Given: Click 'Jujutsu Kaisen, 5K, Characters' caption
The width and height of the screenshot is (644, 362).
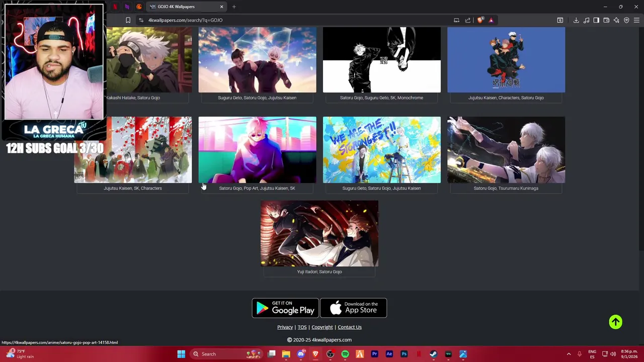Looking at the screenshot, I should 133,188.
